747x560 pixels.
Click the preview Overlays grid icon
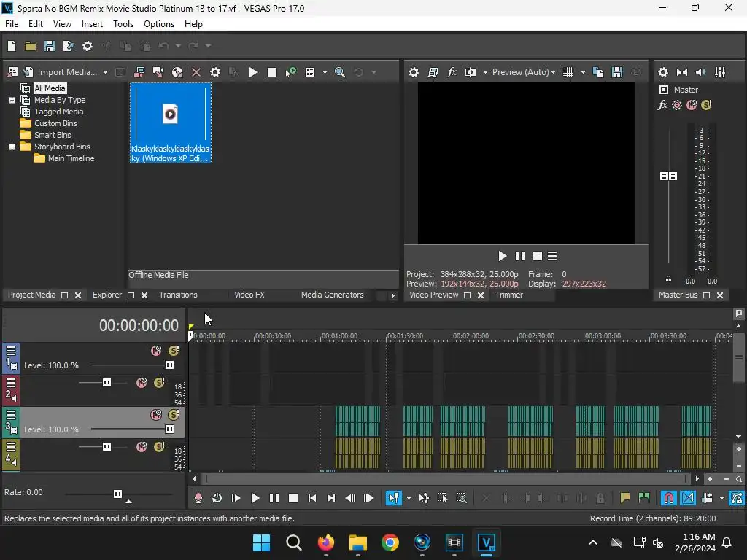[x=568, y=72]
